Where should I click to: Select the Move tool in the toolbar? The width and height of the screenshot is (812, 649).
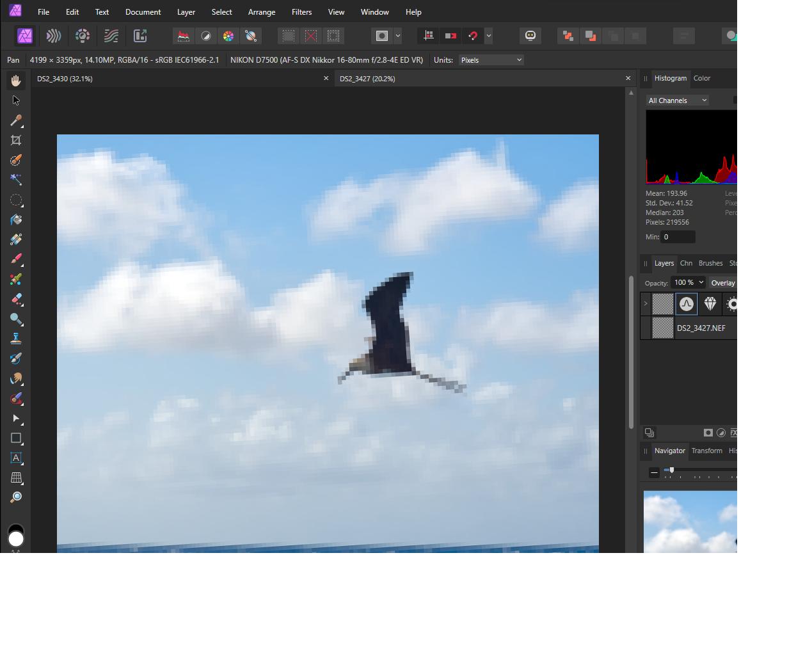click(x=15, y=100)
